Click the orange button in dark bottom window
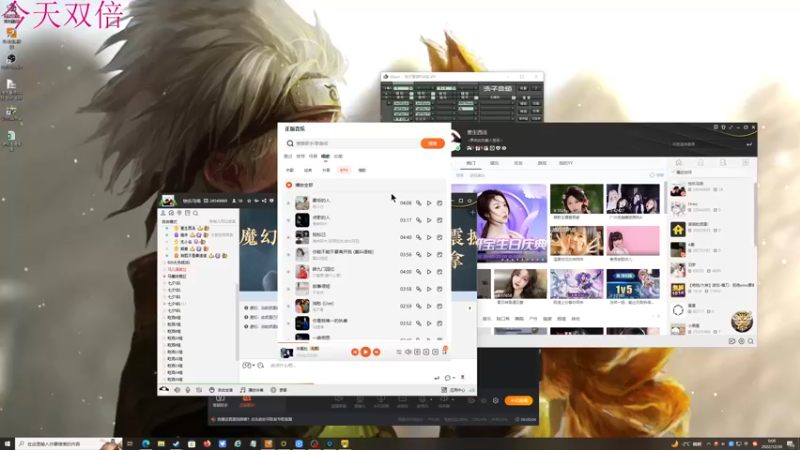 (519, 401)
